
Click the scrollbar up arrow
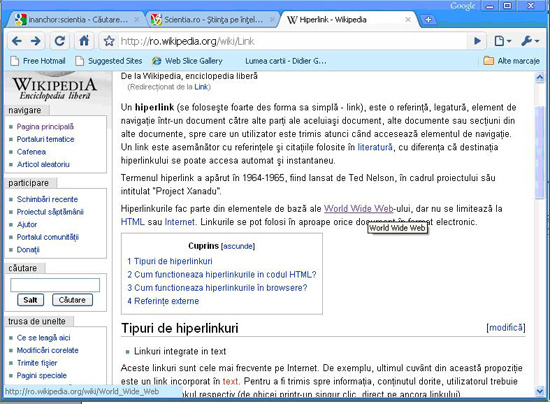pos(540,78)
